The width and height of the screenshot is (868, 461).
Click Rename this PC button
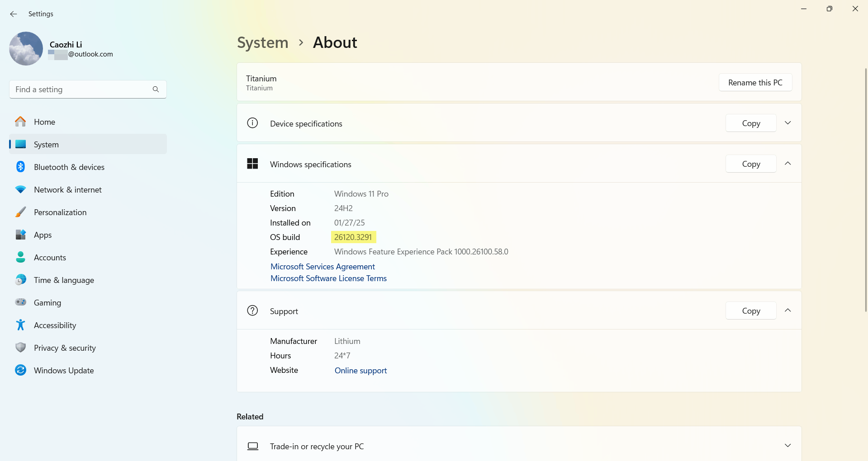[x=755, y=82]
